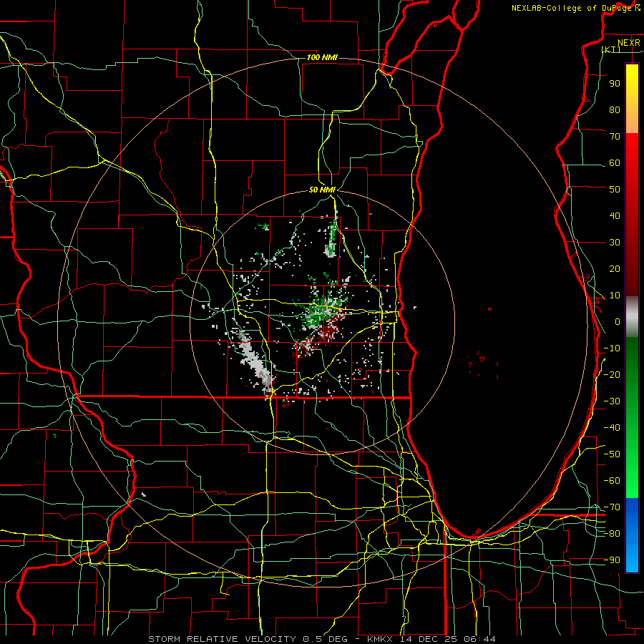Screen dimensions: 644x644
Task: Click the "-80" value on velocity scale
Action: [612, 534]
